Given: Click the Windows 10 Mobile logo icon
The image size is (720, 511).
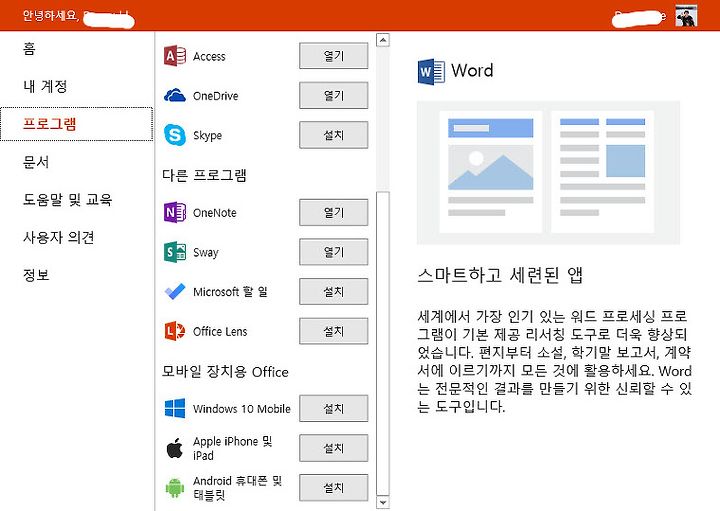Looking at the screenshot, I should pyautogui.click(x=175, y=408).
